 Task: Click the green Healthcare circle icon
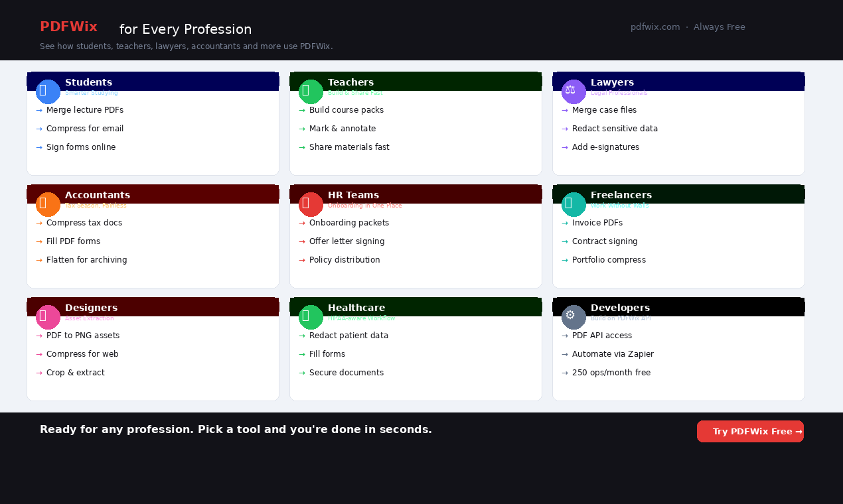[311, 317]
